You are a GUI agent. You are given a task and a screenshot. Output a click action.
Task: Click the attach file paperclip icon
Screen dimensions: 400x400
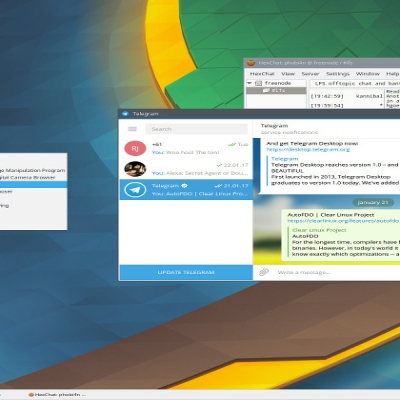point(264,272)
